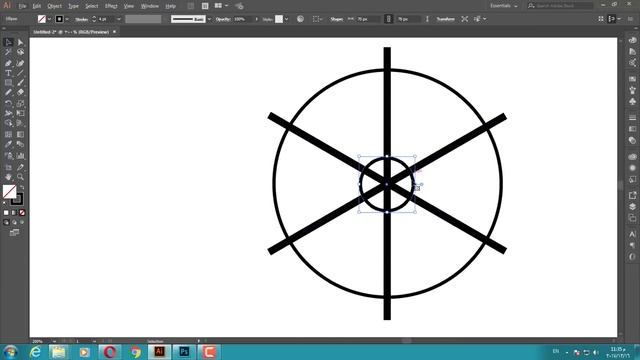Open the Effect menu

(x=111, y=6)
